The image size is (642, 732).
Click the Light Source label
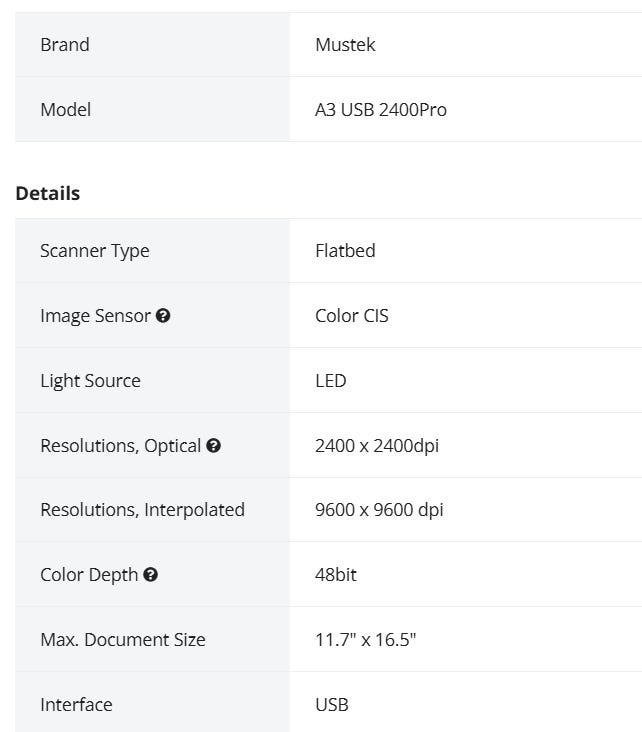pyautogui.click(x=90, y=381)
